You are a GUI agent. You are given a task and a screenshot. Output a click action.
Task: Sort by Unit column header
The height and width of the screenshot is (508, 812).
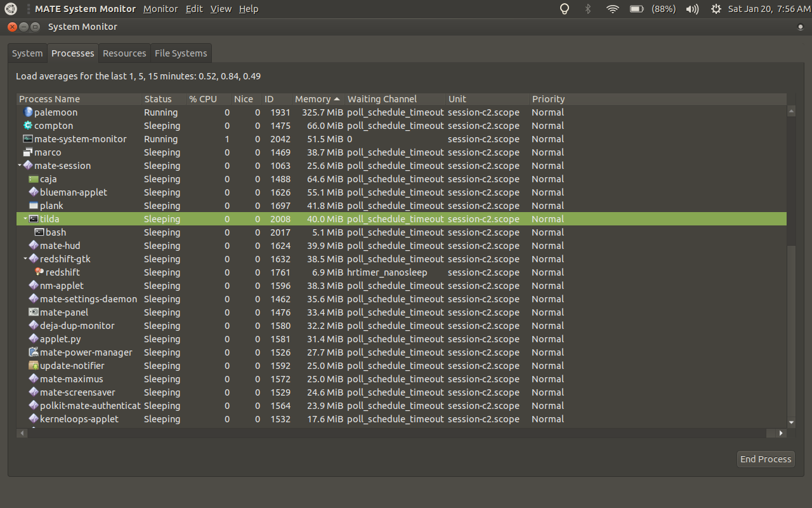tap(488, 99)
